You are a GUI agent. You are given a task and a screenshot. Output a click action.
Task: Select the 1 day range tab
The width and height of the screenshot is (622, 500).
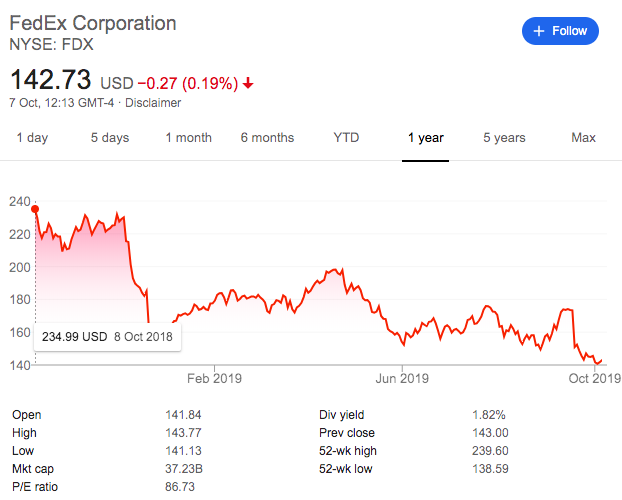coord(32,138)
